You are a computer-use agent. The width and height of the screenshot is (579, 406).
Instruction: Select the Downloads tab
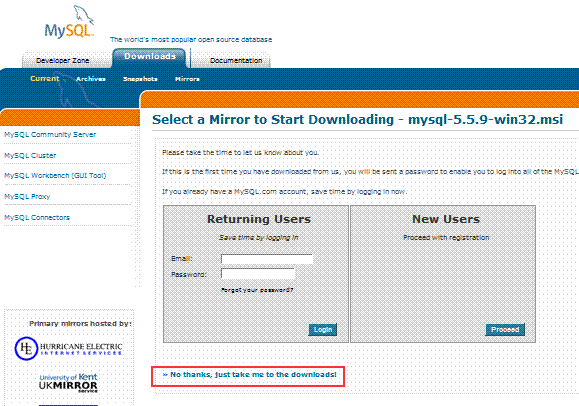pyautogui.click(x=150, y=57)
